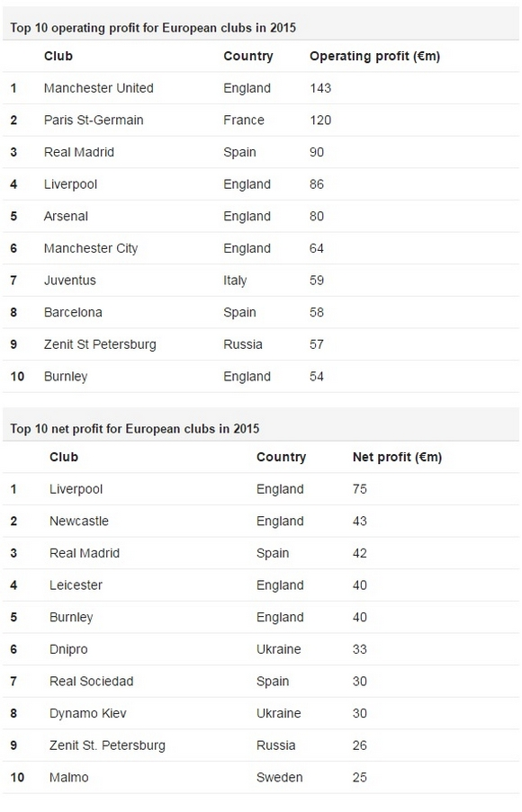Screen dimensions: 522x812
Task: Click the Manchester United club name
Action: point(98,88)
